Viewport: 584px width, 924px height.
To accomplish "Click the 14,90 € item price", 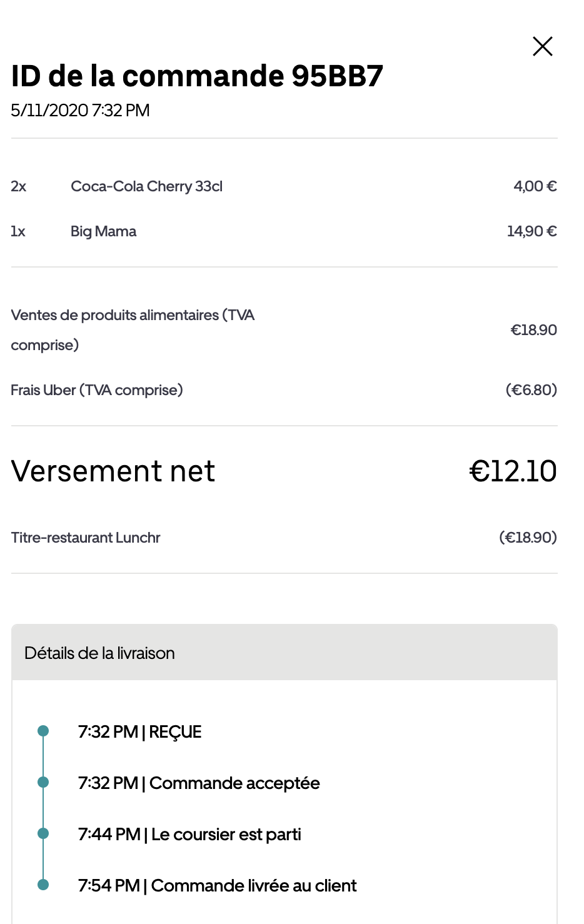I will coord(531,231).
